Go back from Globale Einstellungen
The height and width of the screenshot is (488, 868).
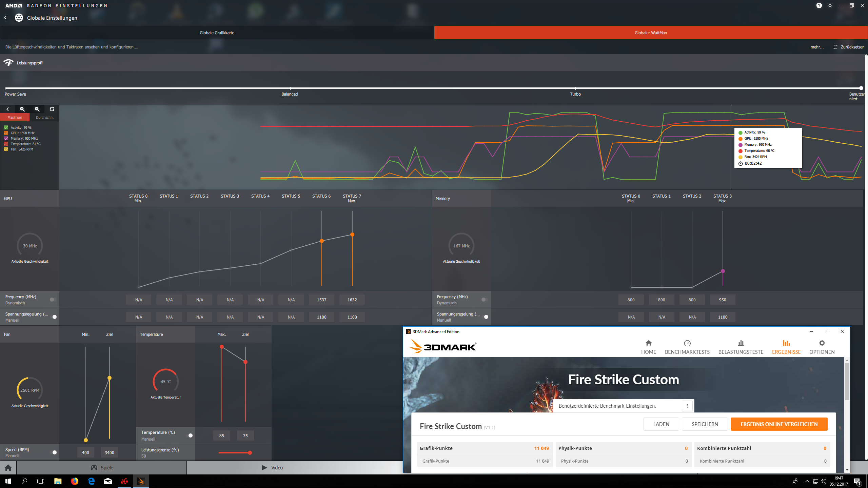[x=6, y=18]
